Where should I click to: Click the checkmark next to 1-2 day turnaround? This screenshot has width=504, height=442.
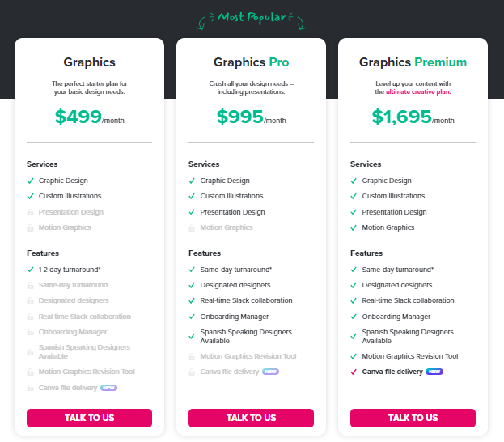click(30, 270)
